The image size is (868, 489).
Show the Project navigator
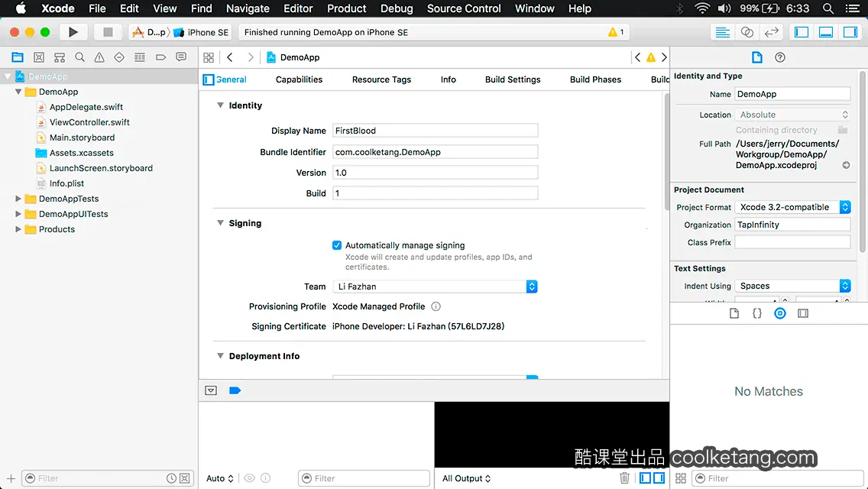pos(18,57)
